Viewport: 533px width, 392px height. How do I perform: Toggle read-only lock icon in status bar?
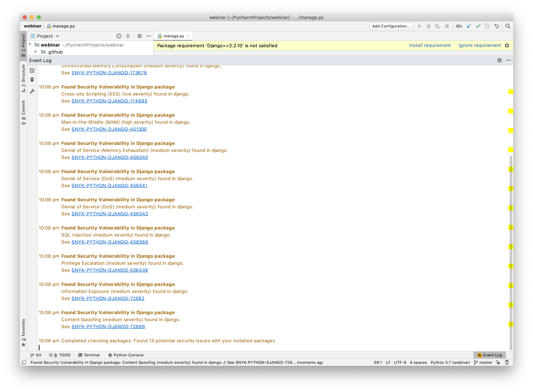pos(498,362)
